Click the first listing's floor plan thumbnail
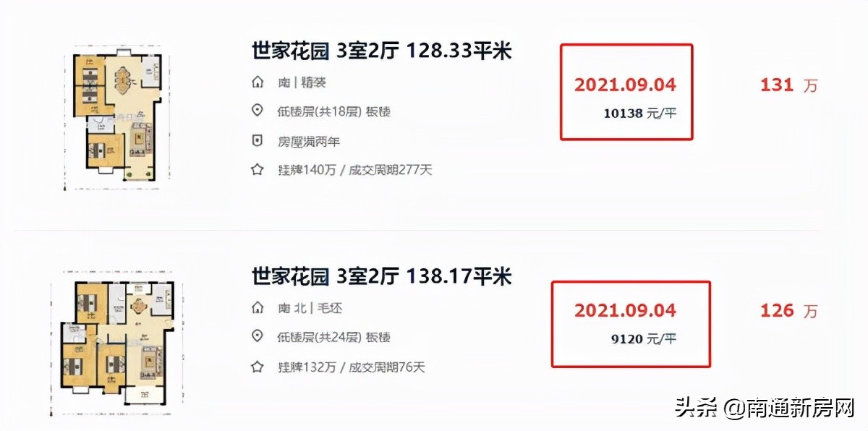Viewport: 868px width, 431px height. point(119,116)
